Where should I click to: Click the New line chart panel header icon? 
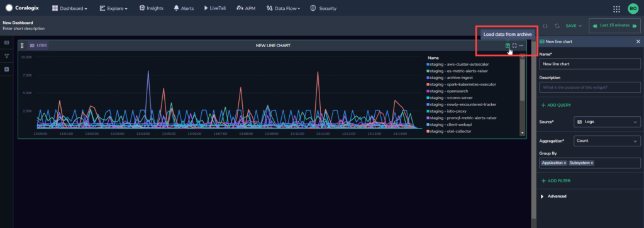(541, 41)
